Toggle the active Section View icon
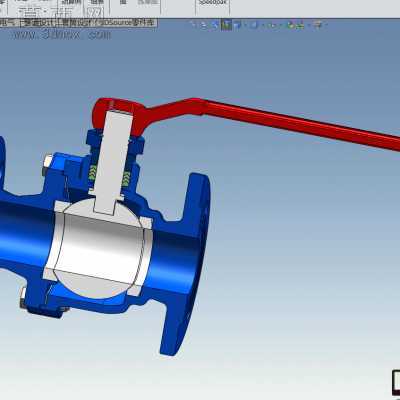The width and height of the screenshot is (400, 400). tap(226, 25)
